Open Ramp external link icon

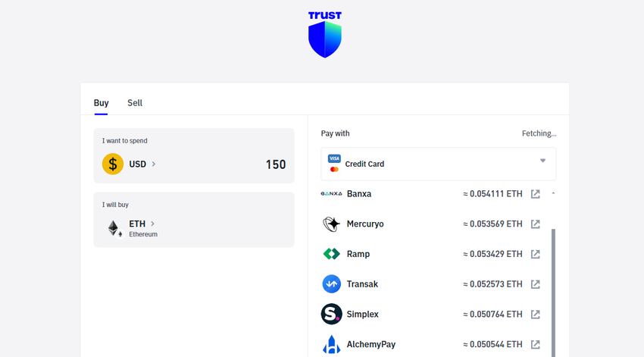535,254
